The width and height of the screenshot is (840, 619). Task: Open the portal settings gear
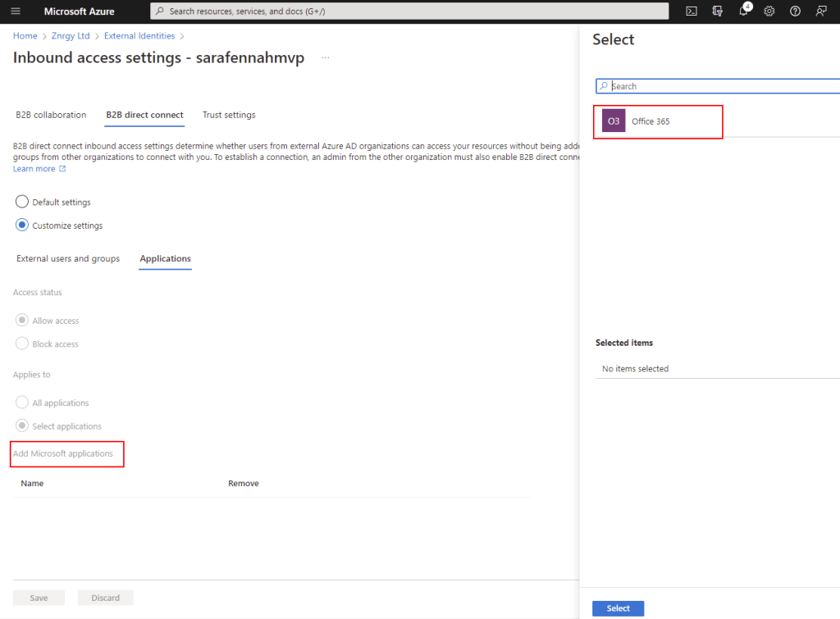point(769,11)
